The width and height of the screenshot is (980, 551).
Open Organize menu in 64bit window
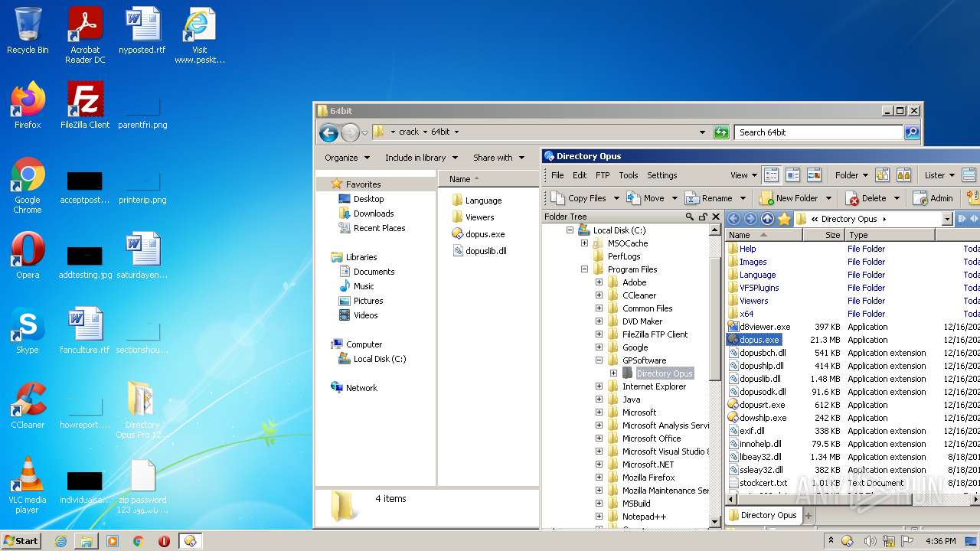point(347,158)
